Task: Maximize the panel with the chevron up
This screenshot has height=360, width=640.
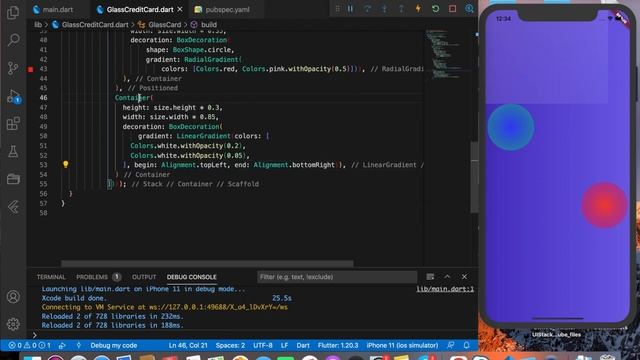Action: click(447, 277)
